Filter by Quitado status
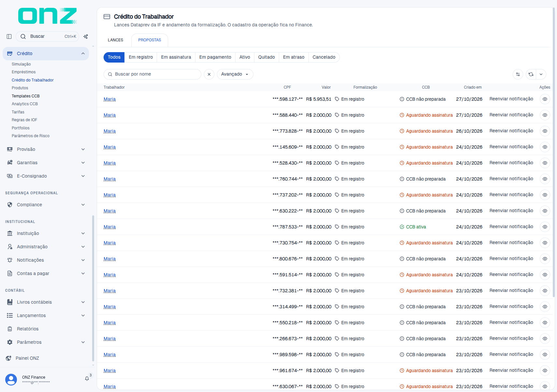The image size is (557, 392). coord(266,57)
